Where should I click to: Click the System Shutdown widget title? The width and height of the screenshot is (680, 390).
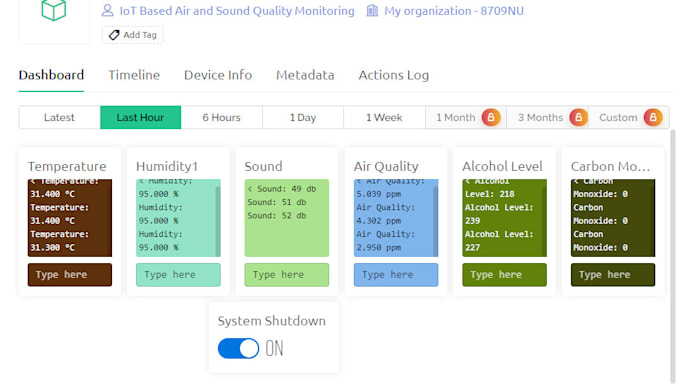(x=271, y=321)
